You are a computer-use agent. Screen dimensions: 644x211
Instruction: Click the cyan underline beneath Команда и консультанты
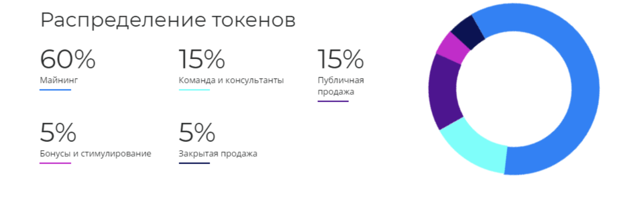pyautogui.click(x=194, y=90)
